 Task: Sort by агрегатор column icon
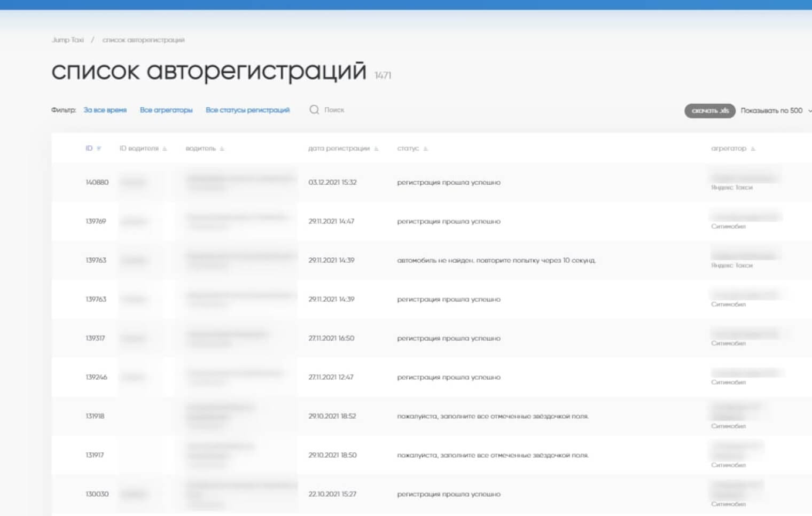(753, 148)
